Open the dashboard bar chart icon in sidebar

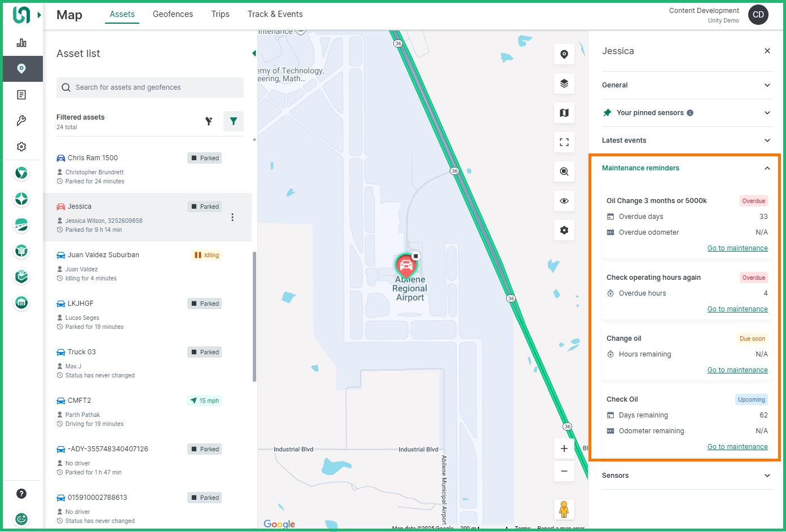click(21, 43)
